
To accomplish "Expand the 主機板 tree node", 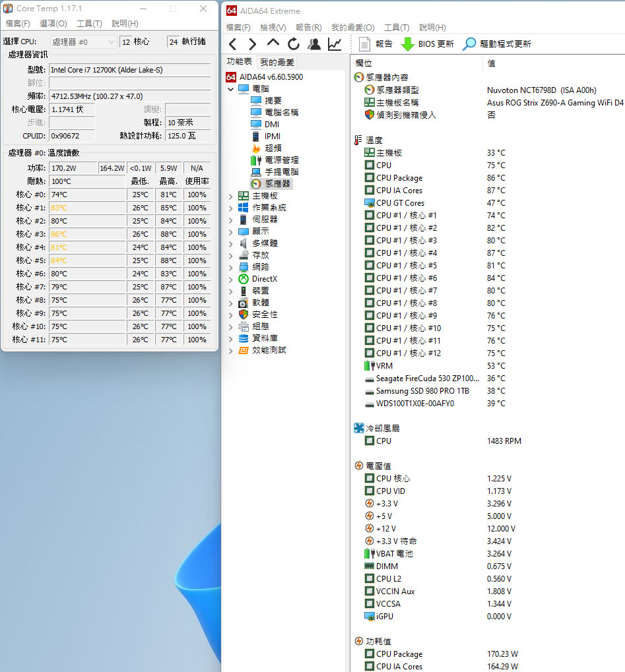I will click(231, 197).
